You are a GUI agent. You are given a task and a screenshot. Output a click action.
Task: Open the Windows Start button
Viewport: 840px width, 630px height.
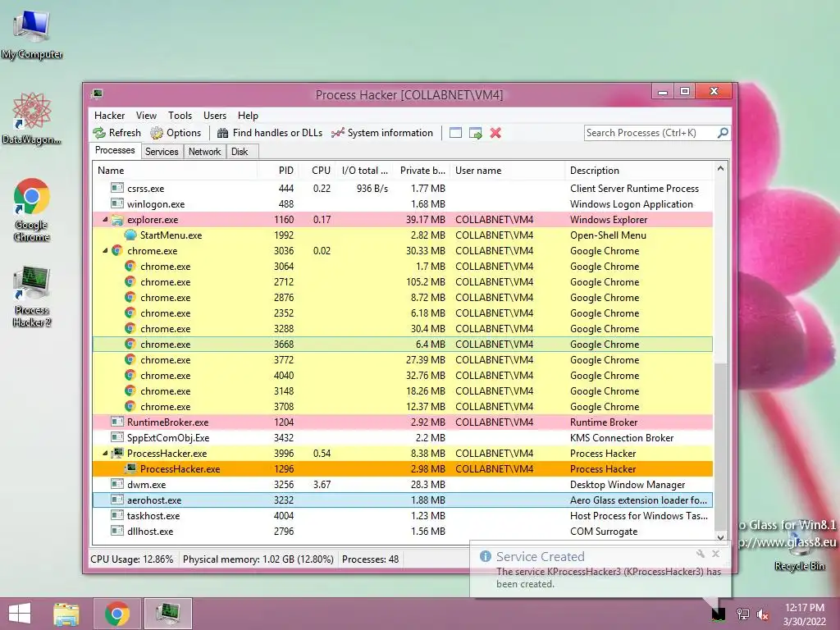click(20, 614)
